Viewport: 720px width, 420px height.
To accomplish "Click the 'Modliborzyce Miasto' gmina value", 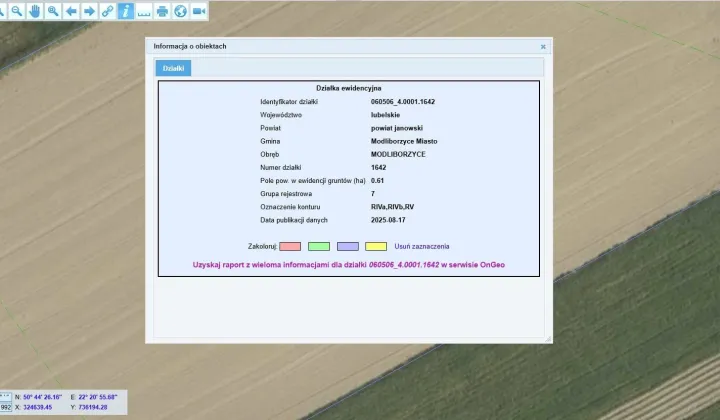I will tap(404, 141).
